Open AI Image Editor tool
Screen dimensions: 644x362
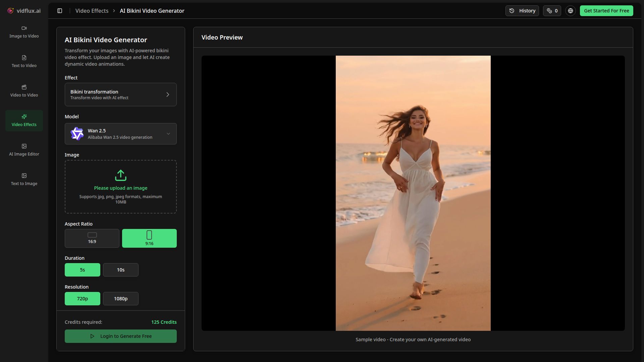pos(24,150)
